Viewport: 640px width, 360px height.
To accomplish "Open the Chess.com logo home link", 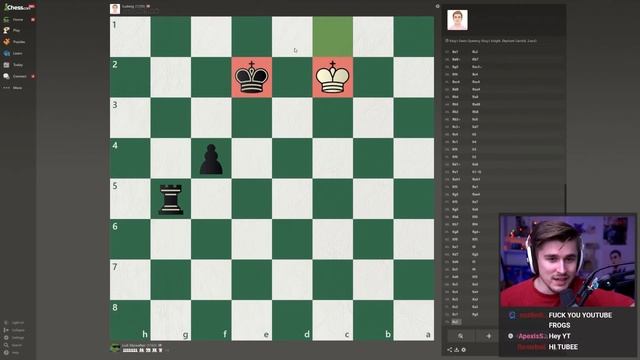I will 19,7.
